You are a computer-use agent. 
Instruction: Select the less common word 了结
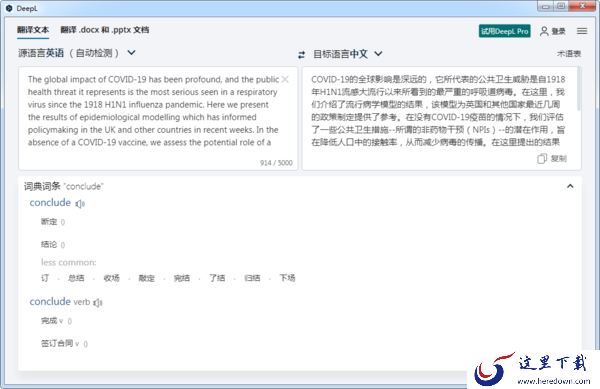tap(217, 278)
